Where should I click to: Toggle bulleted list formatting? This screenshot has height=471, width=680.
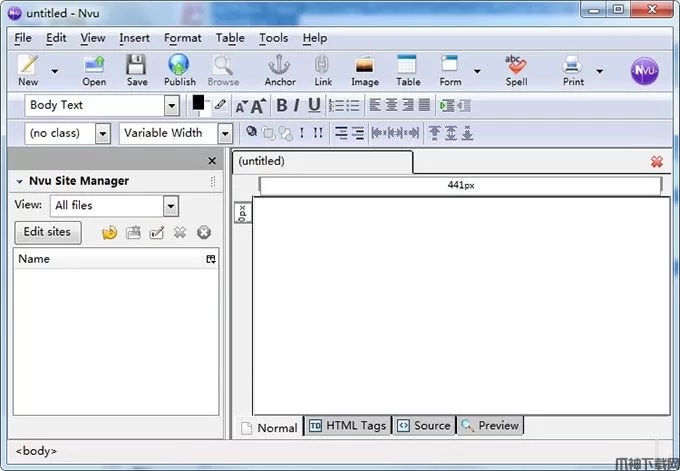pyautogui.click(x=353, y=105)
